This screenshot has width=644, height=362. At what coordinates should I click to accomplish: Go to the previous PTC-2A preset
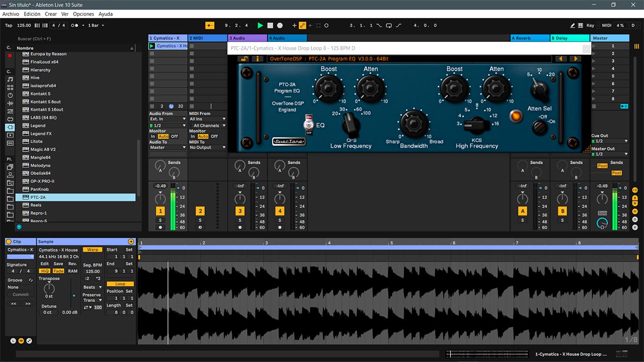pyautogui.click(x=560, y=58)
